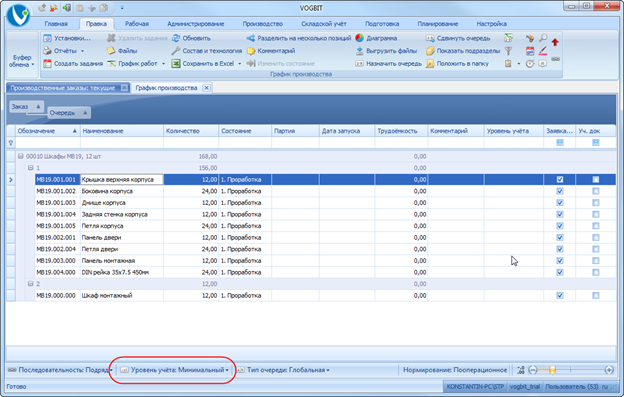Click the funnel filter icon in ribbon
624x397 pixels.
(508, 51)
